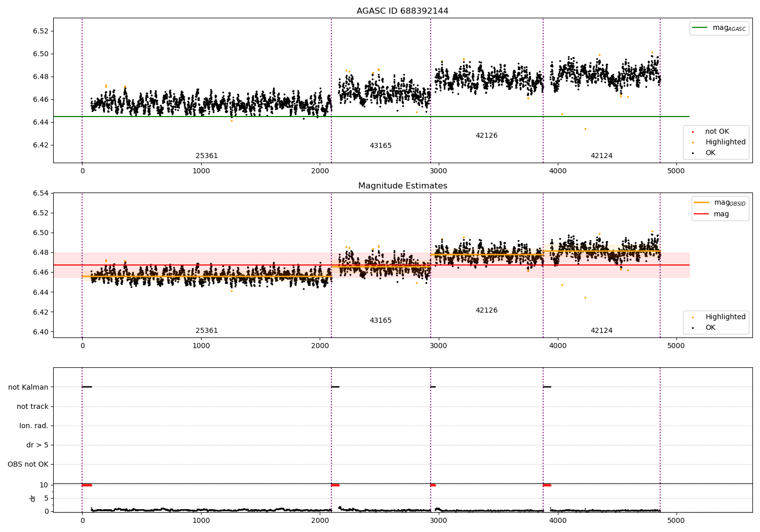Viewport: 760px width, 532px height.
Task: Click 2000 tick label under Magnitude Estimates plot
Action: (x=320, y=346)
